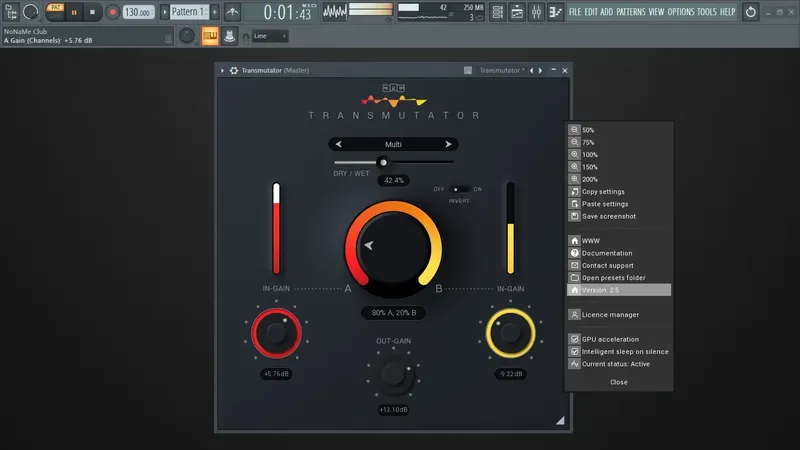Set zoom to 100%
The image size is (800, 450).
point(619,155)
